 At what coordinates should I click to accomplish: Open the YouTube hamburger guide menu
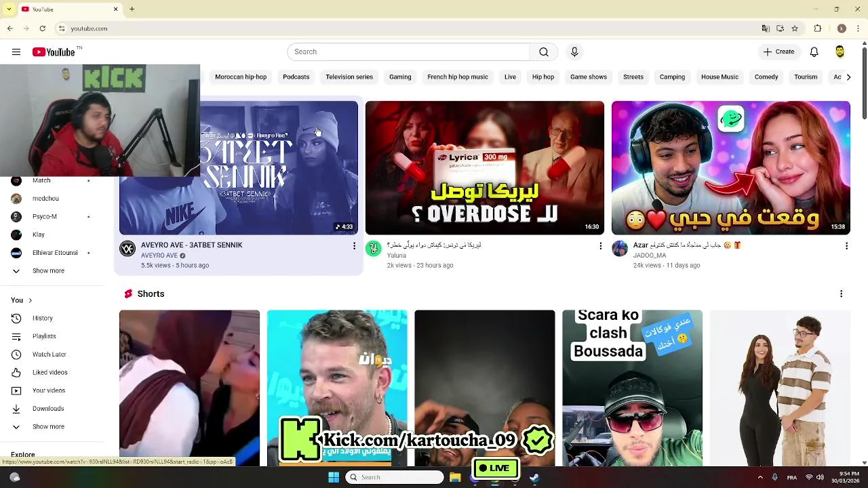tap(16, 52)
